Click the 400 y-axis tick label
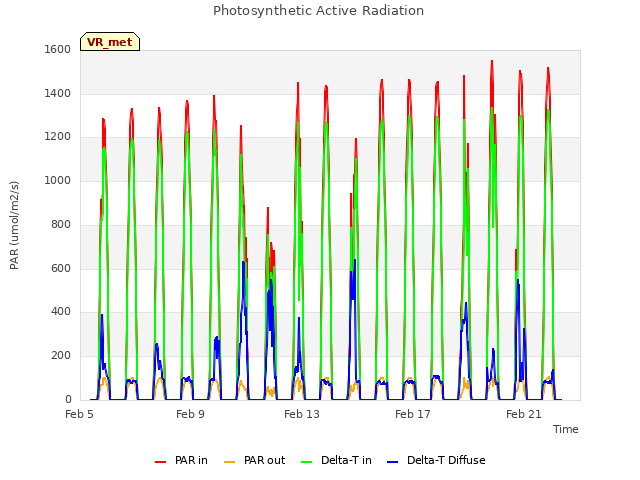This screenshot has height=480, width=640. pyautogui.click(x=61, y=312)
